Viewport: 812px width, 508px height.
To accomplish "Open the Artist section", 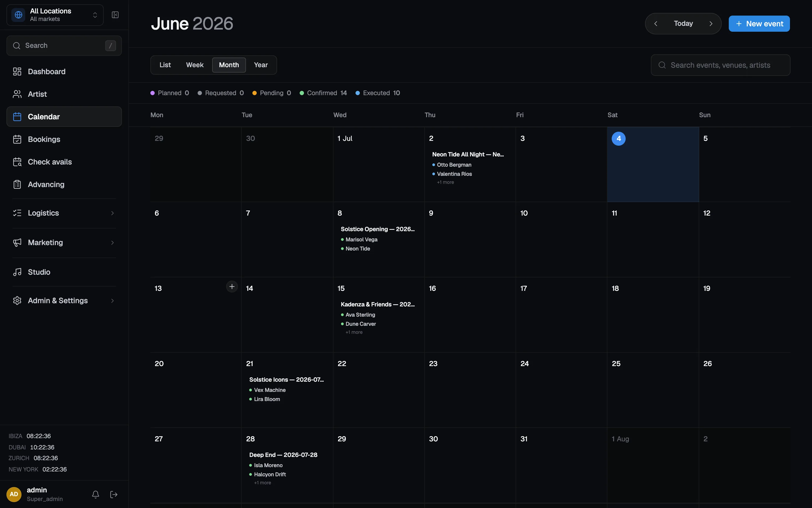I will [x=64, y=94].
